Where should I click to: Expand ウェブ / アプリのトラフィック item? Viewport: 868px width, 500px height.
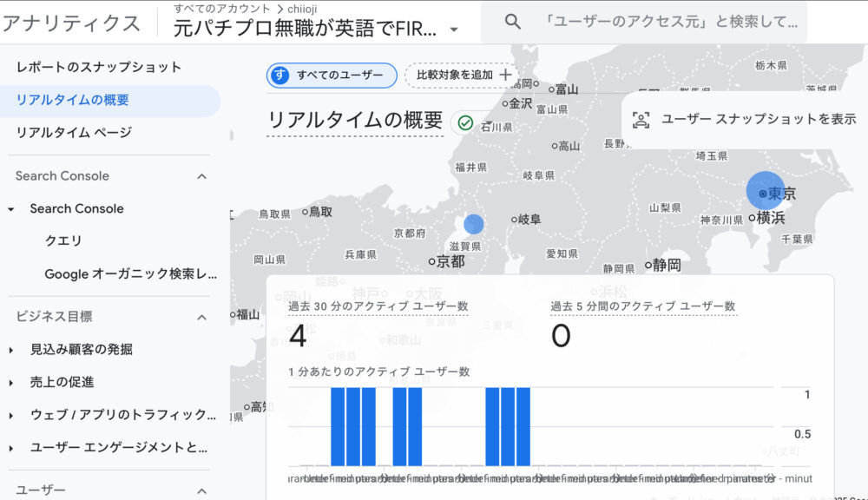(x=11, y=415)
